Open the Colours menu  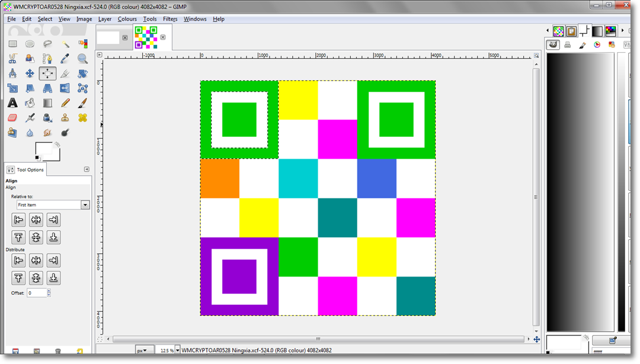click(x=127, y=19)
